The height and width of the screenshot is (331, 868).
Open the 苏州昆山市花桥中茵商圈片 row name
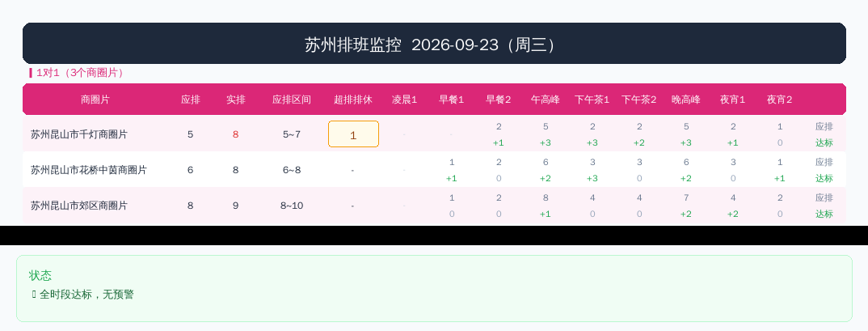[89, 170]
